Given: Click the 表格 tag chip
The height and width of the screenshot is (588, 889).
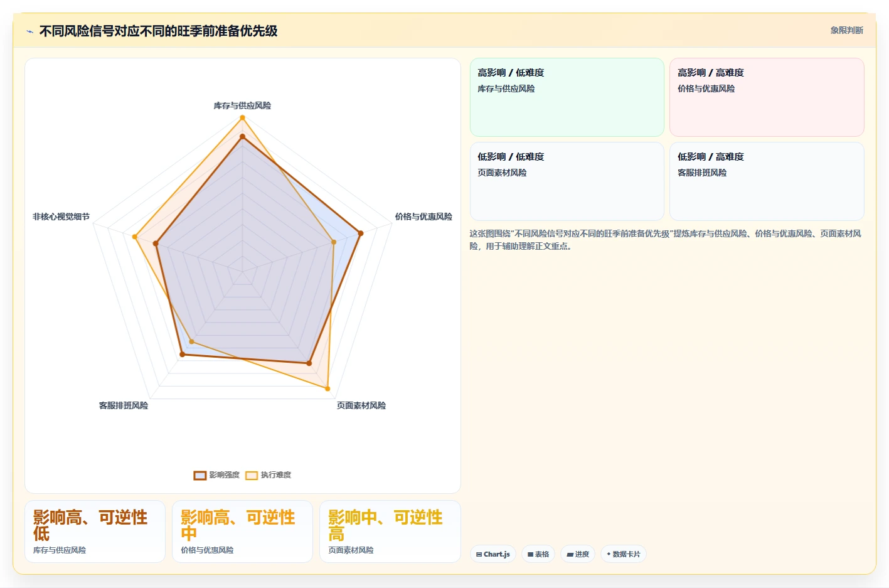Looking at the screenshot, I should coord(538,554).
